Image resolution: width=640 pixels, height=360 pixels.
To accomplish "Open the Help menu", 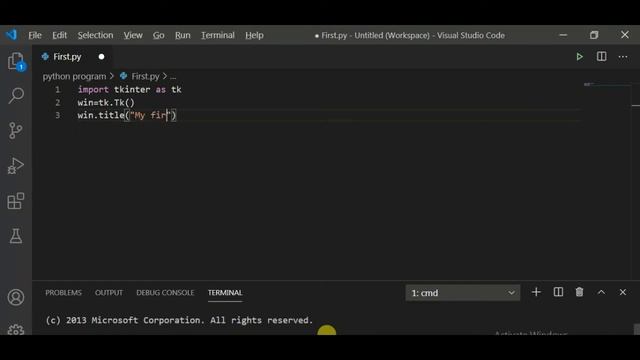I will click(254, 36).
